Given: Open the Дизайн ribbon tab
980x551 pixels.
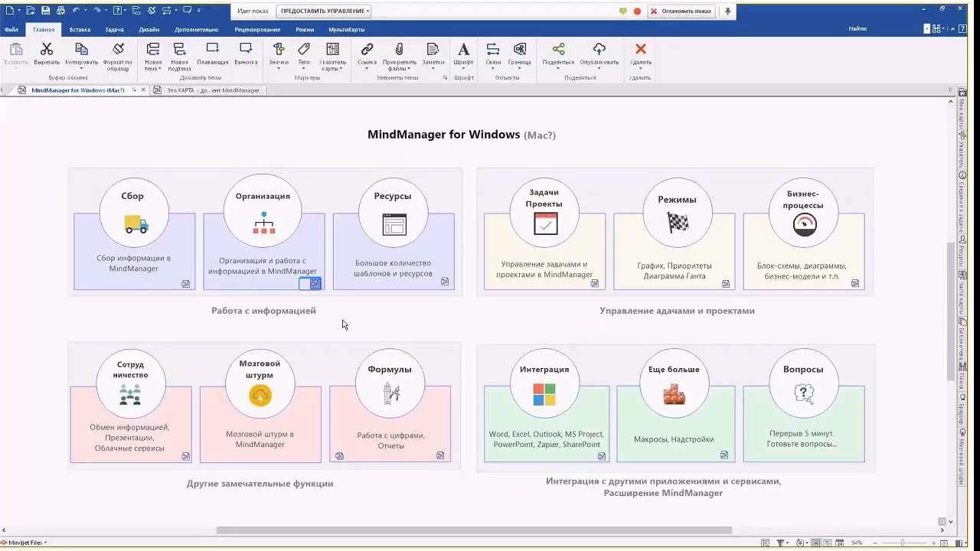Looking at the screenshot, I should pyautogui.click(x=149, y=30).
